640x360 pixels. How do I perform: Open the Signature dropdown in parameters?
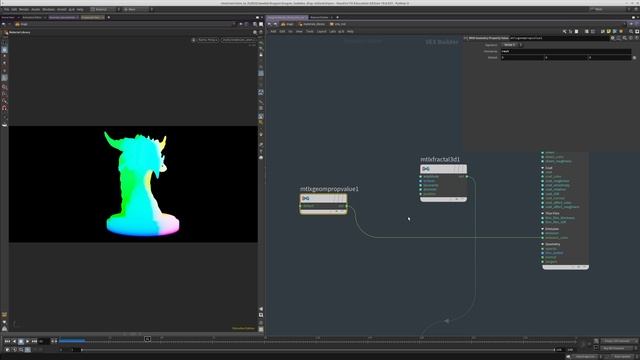coord(512,45)
